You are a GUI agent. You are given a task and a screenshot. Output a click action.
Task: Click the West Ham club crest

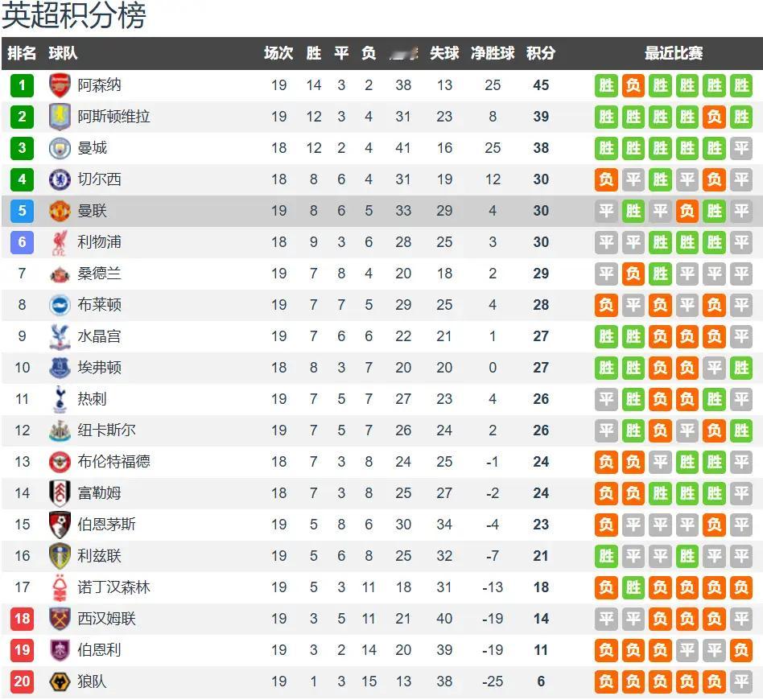pyautogui.click(x=60, y=619)
